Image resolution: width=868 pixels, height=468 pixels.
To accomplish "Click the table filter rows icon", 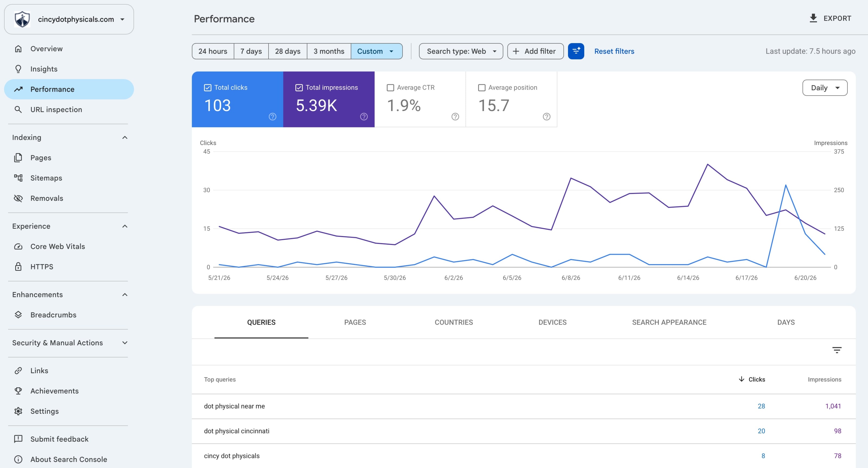I will (837, 350).
